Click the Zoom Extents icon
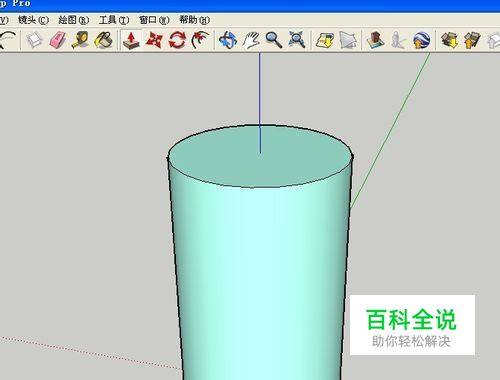The height and width of the screenshot is (380, 500). click(297, 40)
